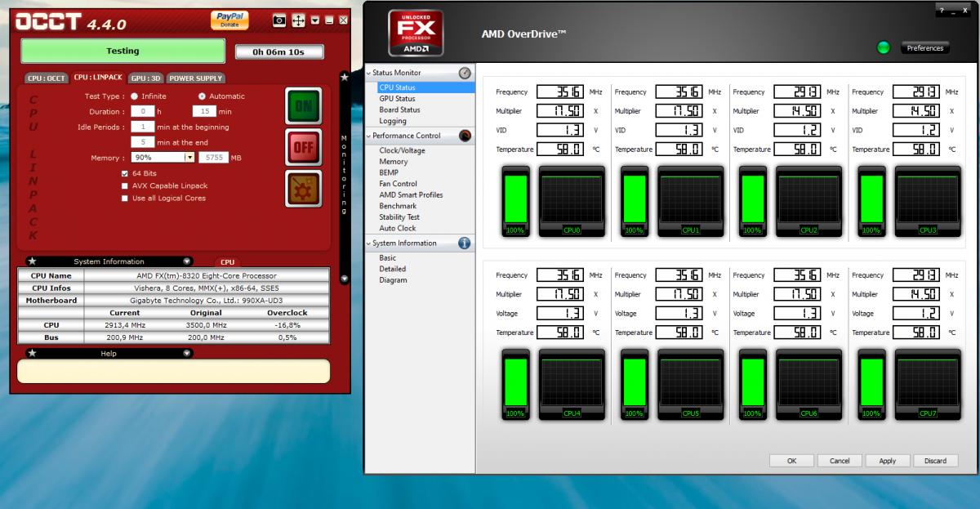The height and width of the screenshot is (509, 980).
Task: Switch to the POWER SUPPLY tab
Action: tap(196, 78)
